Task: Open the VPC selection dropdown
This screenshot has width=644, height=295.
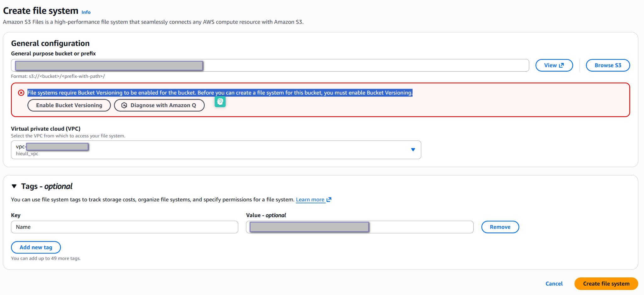Action: 216,150
